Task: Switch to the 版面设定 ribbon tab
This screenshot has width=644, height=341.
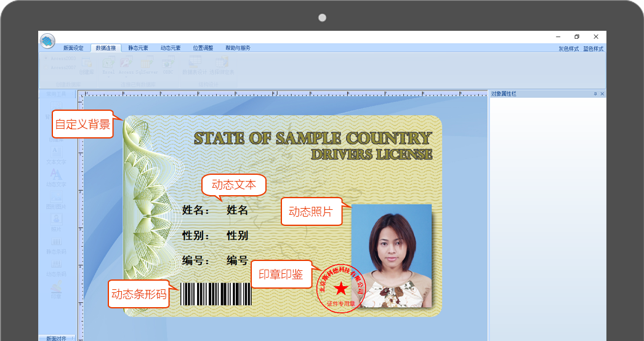Action: [x=73, y=48]
